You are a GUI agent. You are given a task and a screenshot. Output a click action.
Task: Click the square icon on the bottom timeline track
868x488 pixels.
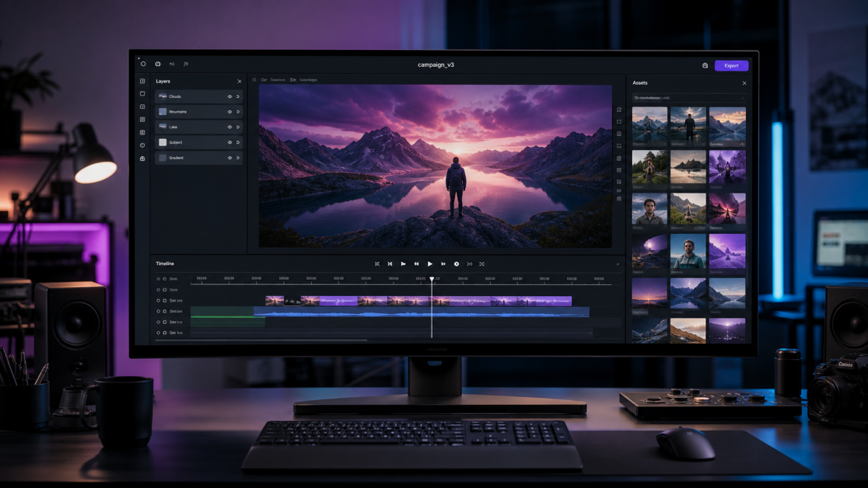pyautogui.click(x=165, y=333)
